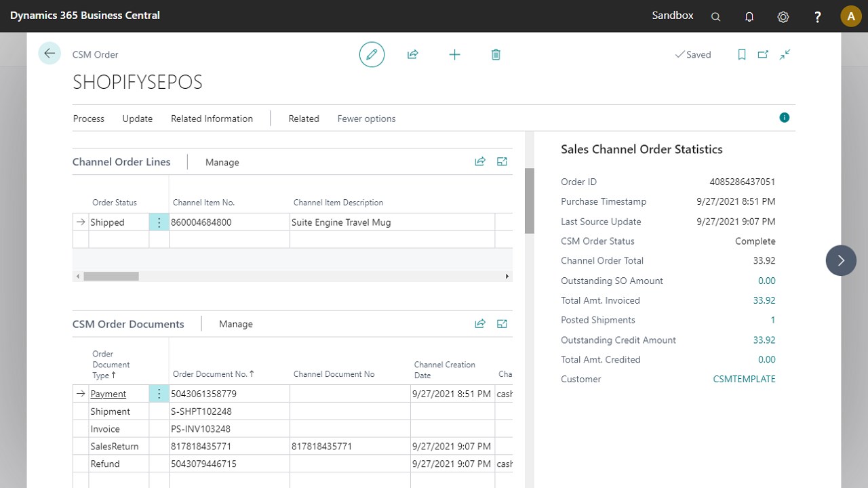Open row menu for Shipped order line
This screenshot has height=488, width=868.
tap(159, 222)
